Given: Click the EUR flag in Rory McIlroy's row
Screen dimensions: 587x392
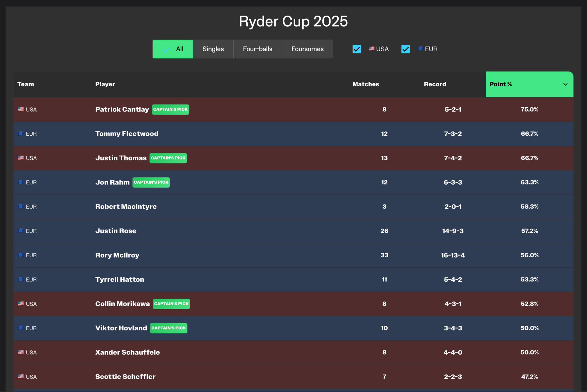Looking at the screenshot, I should pyautogui.click(x=20, y=255).
